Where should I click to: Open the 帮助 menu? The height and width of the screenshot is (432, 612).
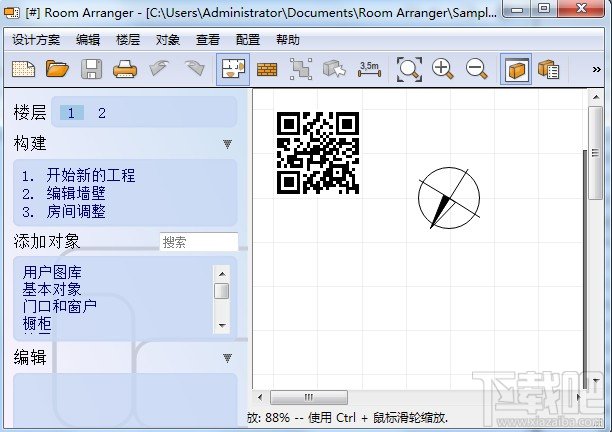click(x=288, y=40)
